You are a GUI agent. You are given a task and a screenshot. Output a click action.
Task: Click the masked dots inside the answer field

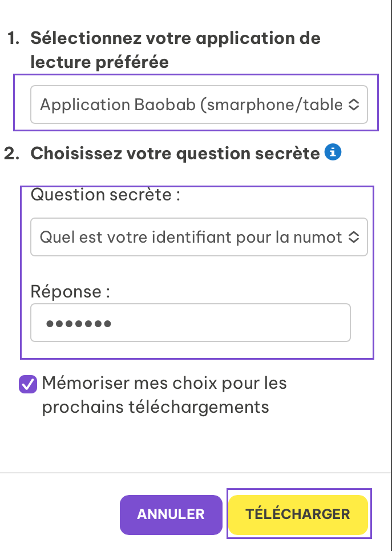(79, 323)
